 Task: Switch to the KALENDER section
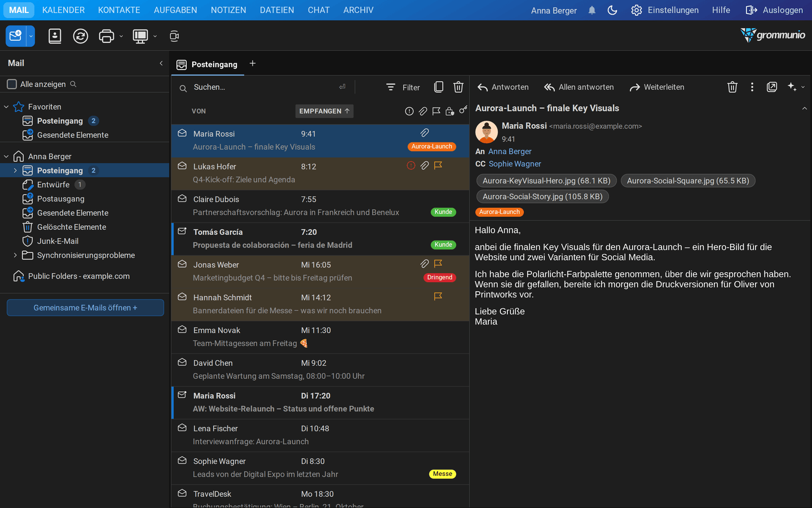[x=64, y=10]
